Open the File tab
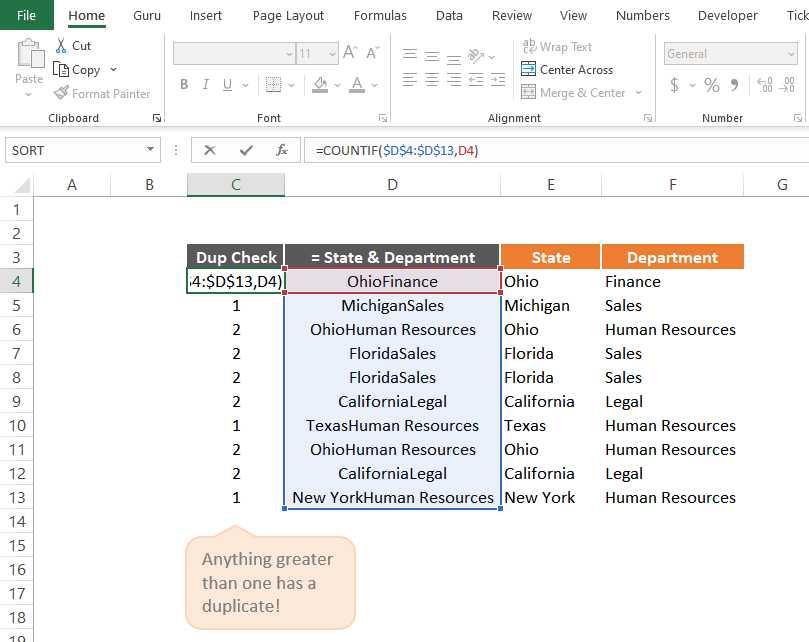809x642 pixels. [x=26, y=15]
